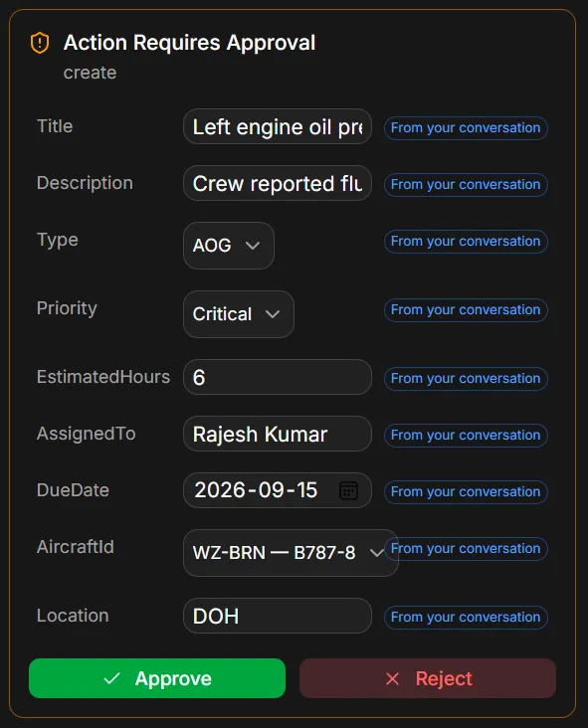Click Title's From your conversation badge

[466, 127]
